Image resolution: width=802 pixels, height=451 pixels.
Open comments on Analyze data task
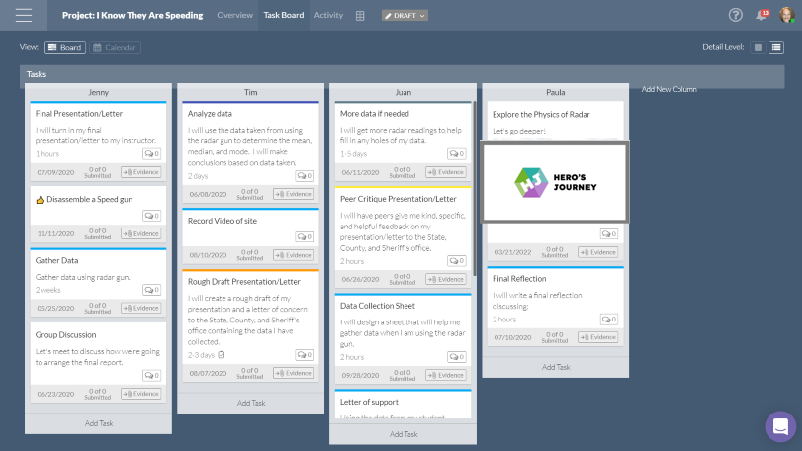pos(303,176)
